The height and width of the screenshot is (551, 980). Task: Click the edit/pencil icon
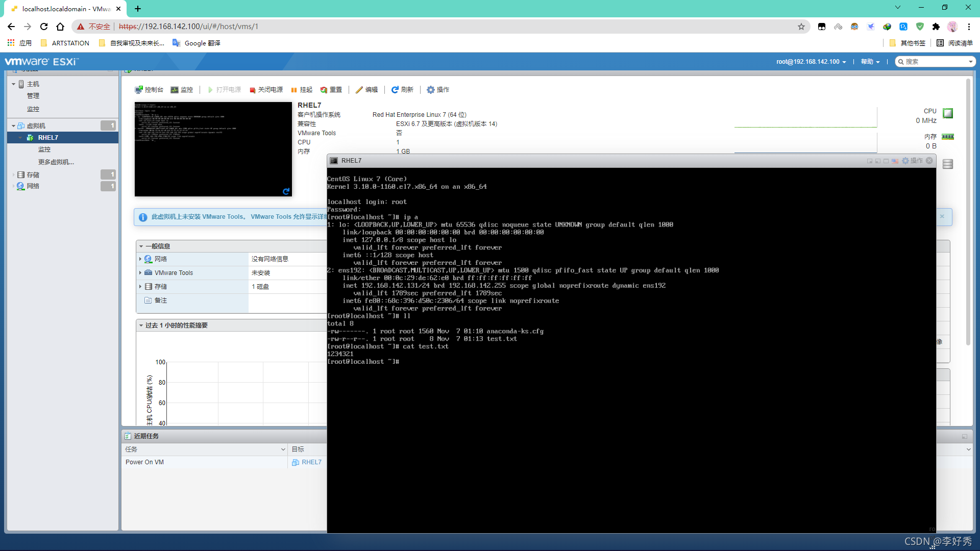pyautogui.click(x=361, y=89)
